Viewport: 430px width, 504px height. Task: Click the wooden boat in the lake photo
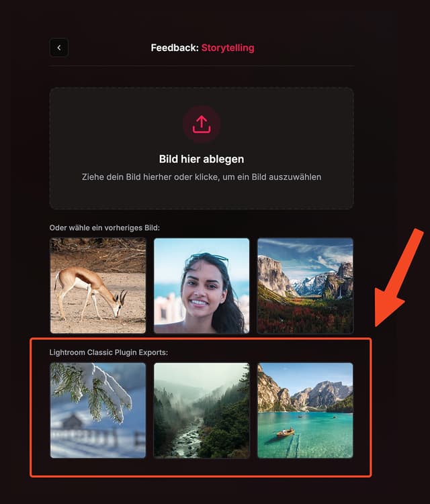click(285, 432)
